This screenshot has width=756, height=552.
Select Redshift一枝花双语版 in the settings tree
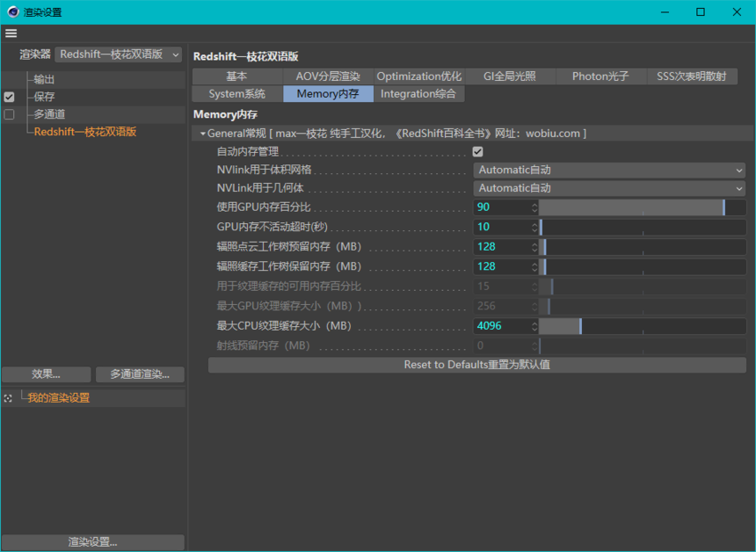point(85,132)
